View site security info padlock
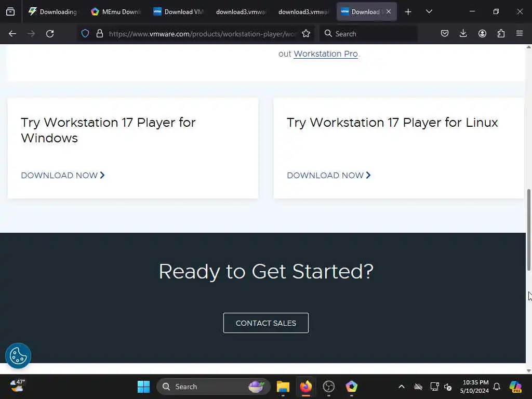This screenshot has height=399, width=532. (99, 33)
